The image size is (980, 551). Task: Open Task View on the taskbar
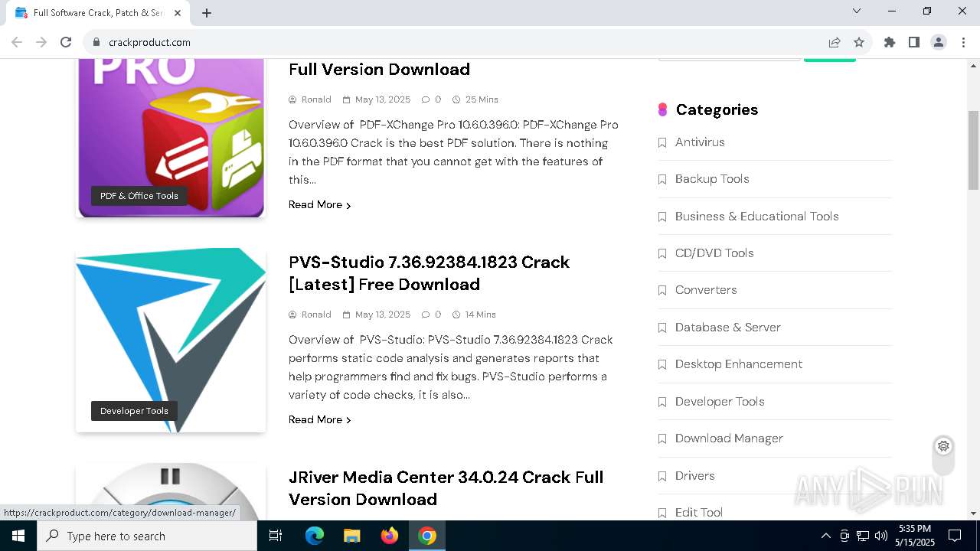(x=276, y=536)
